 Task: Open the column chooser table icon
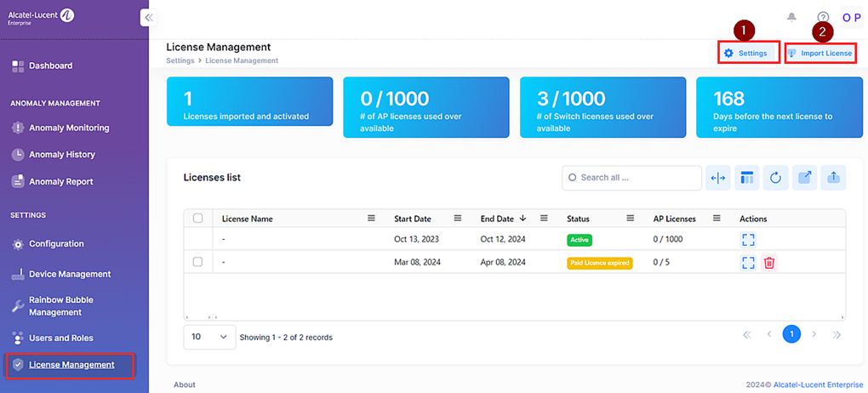747,178
